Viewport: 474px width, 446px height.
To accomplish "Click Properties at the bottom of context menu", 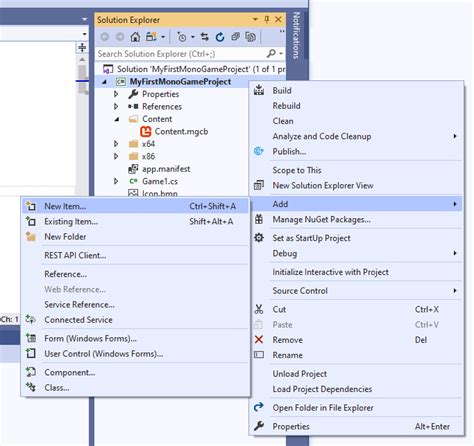I will (x=356, y=426).
